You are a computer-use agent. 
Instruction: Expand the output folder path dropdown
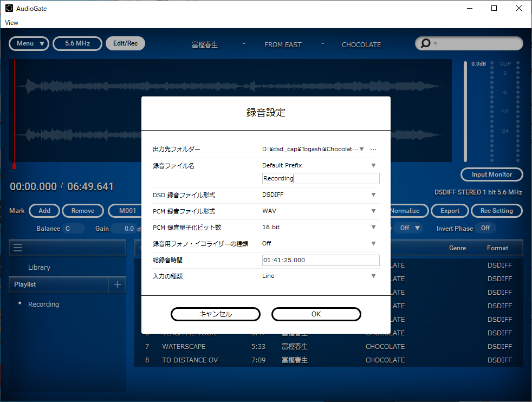click(362, 150)
